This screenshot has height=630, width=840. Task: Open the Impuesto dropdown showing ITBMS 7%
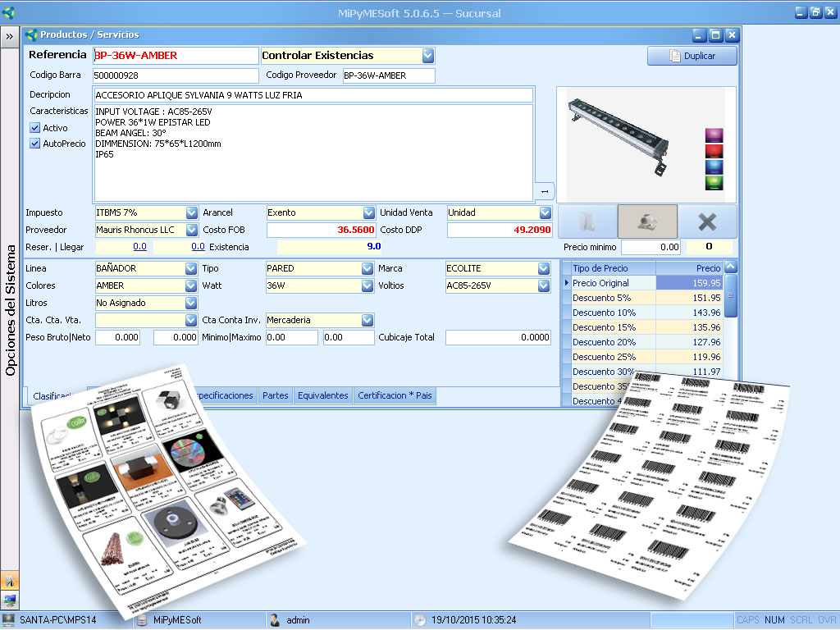192,212
